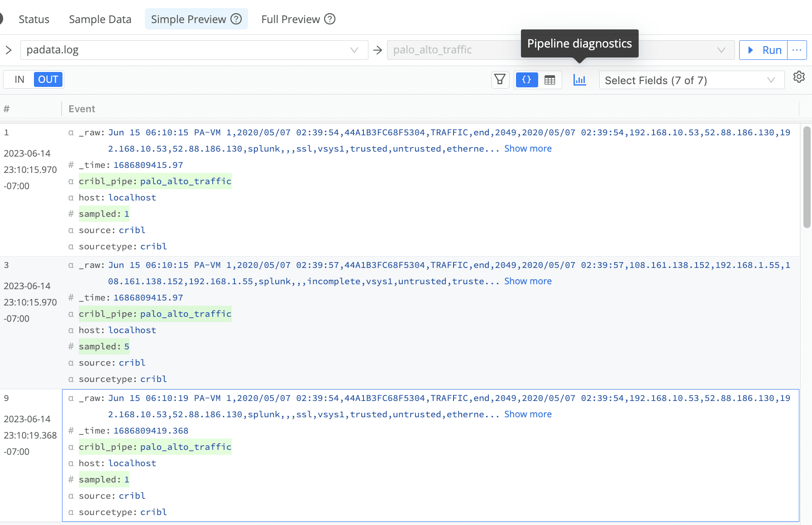Show more of event 1 raw data
Viewport: 812px width, 525px height.
(x=528, y=148)
